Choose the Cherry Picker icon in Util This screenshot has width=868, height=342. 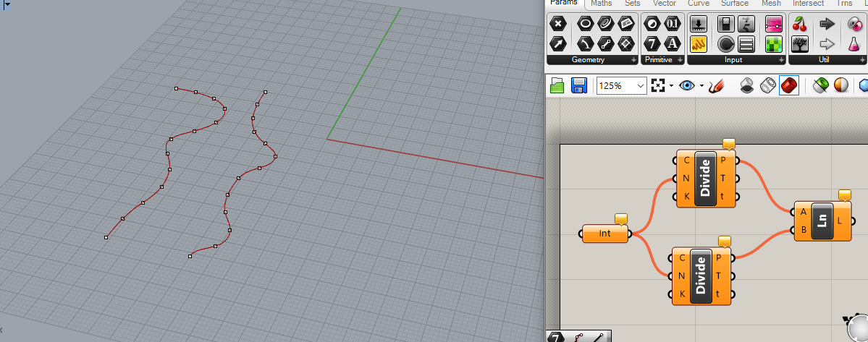click(x=800, y=24)
